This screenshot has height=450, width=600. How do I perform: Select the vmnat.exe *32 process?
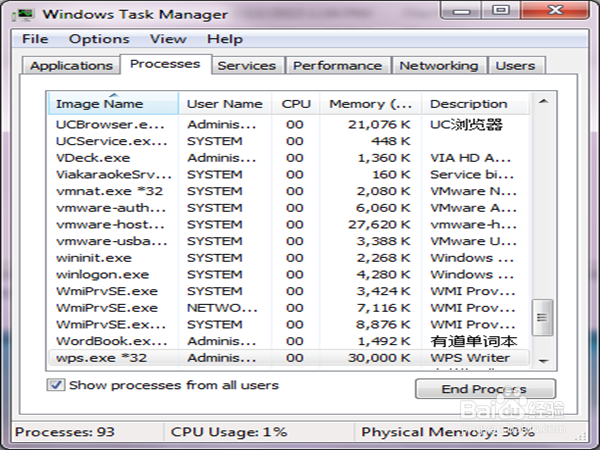pyautogui.click(x=289, y=191)
